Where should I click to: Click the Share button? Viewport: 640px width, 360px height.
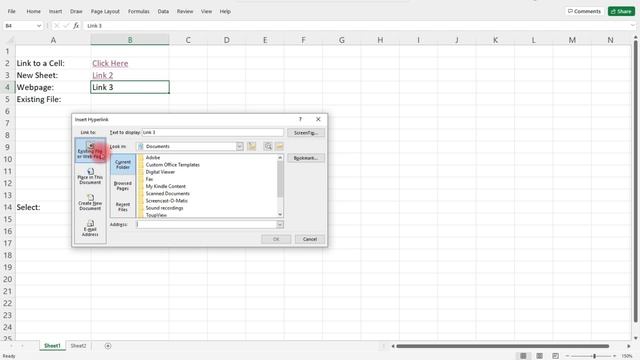(x=621, y=11)
